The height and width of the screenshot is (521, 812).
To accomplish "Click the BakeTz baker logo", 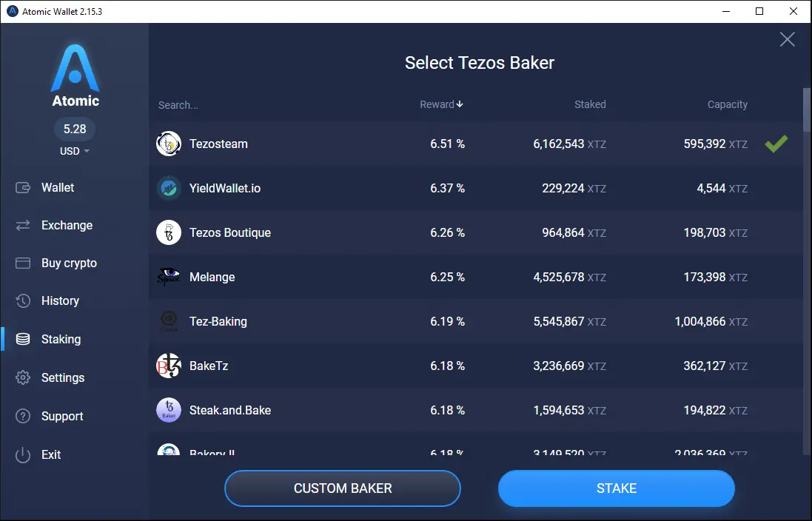I will [169, 366].
